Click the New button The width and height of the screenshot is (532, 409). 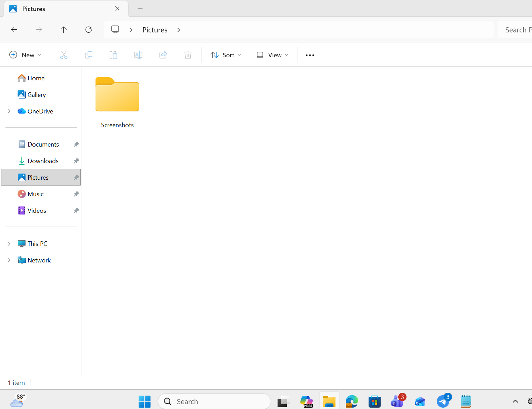[x=26, y=55]
